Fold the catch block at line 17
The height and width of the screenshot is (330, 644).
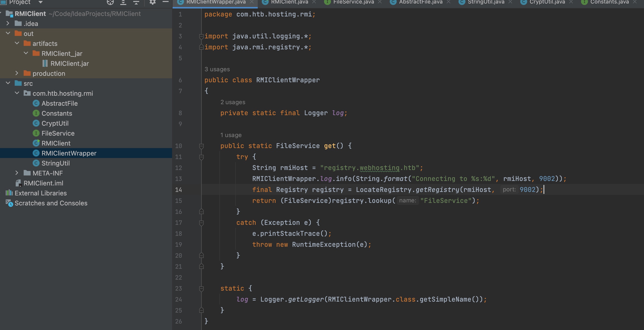(x=201, y=223)
